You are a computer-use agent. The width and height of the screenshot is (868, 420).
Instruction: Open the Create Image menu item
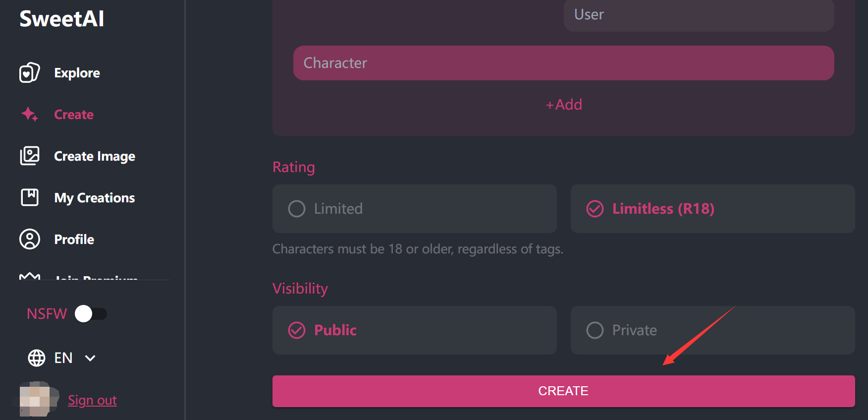[95, 156]
